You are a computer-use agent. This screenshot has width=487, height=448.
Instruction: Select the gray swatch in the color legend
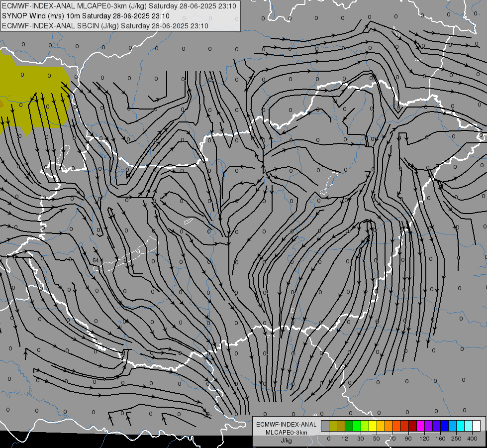325,426
